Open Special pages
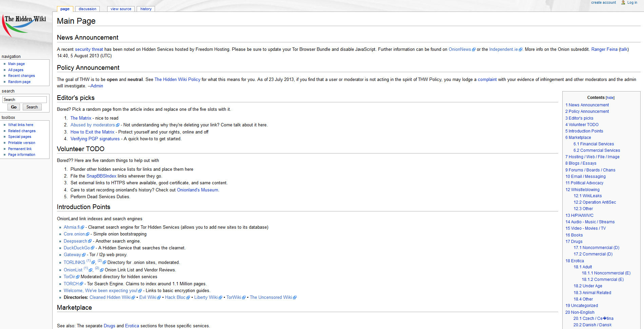Image resolution: width=644 pixels, height=329 pixels. [20, 137]
